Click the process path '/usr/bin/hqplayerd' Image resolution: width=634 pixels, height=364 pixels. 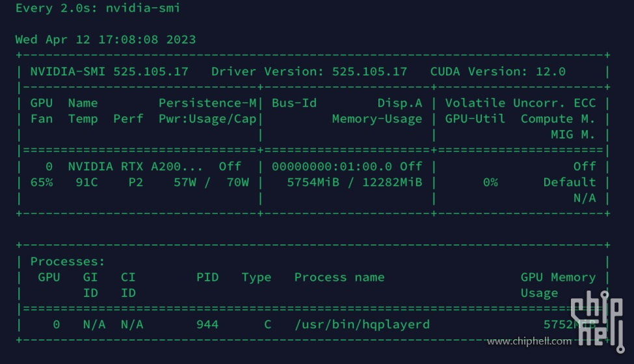(362, 324)
